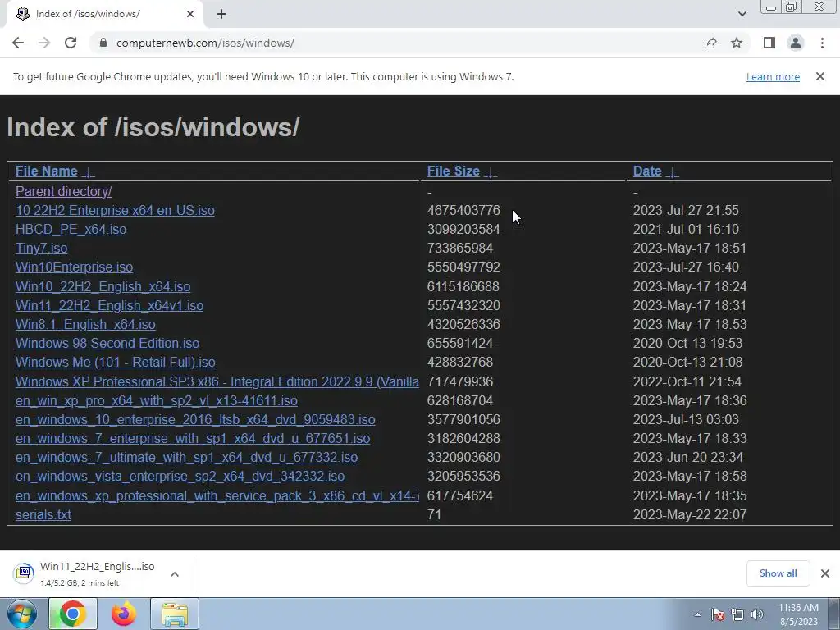
Task: Select date 2023-May-22 22:07
Action: (689, 514)
